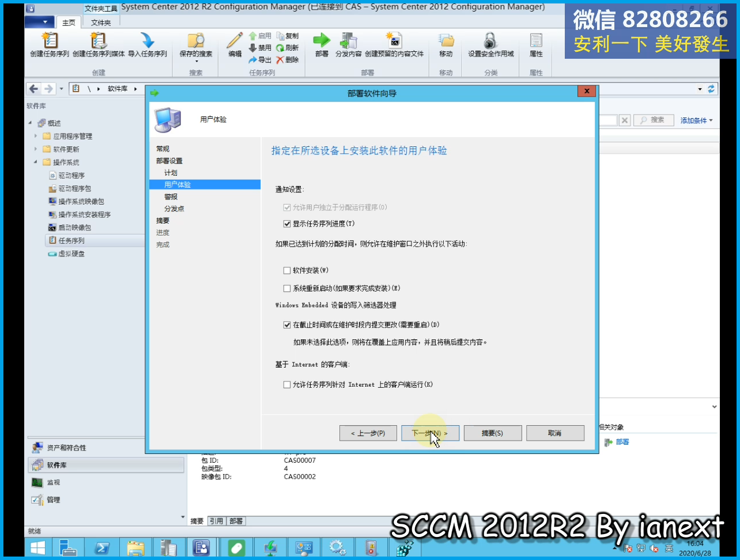
Task: Select 计划 wizard step
Action: pyautogui.click(x=171, y=173)
